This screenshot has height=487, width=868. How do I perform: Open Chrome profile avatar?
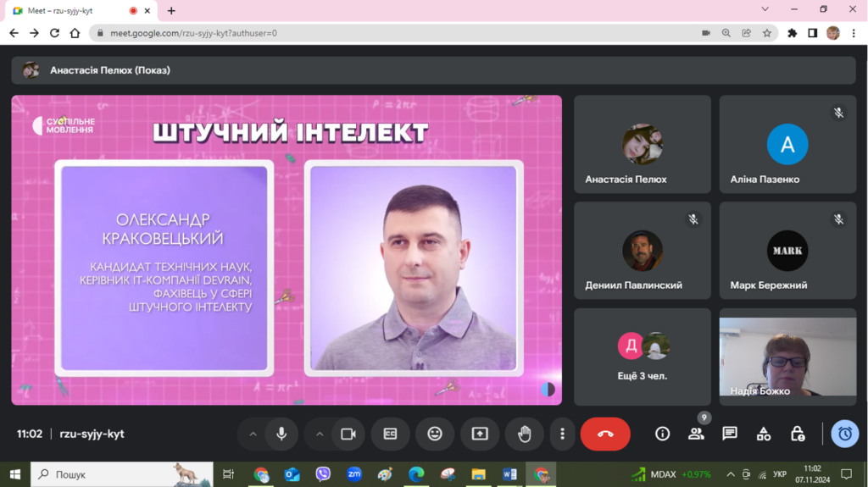point(833,33)
